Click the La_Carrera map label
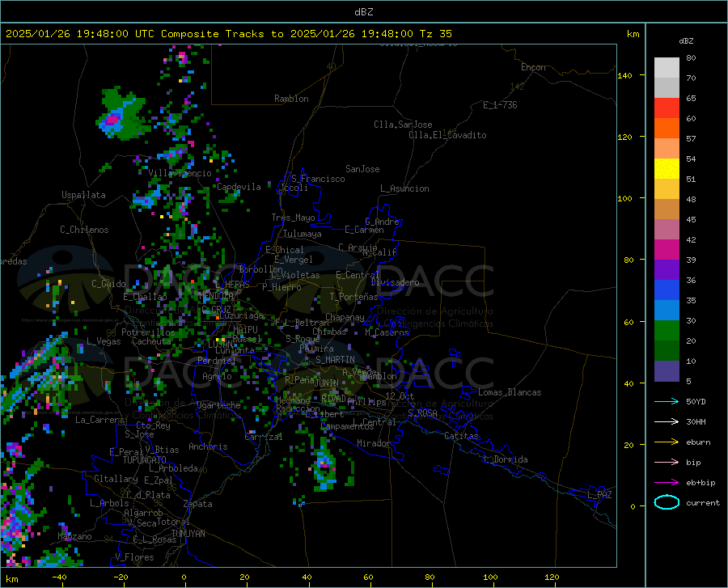 click(x=99, y=420)
